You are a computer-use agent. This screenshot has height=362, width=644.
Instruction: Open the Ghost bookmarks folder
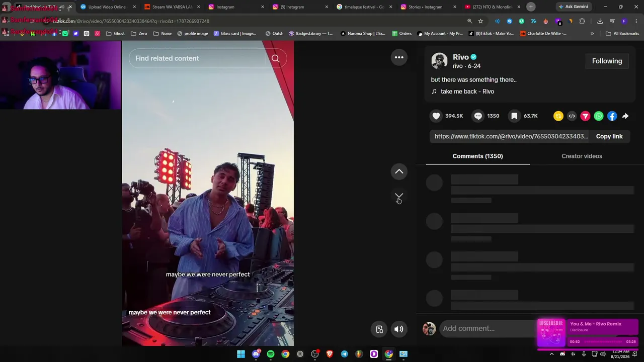pos(115,34)
